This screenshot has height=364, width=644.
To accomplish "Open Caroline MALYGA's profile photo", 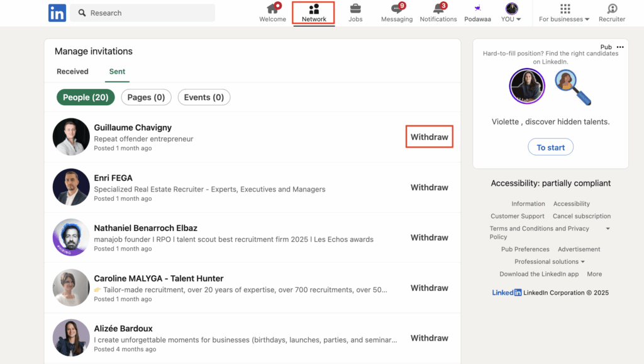I will coord(71,288).
